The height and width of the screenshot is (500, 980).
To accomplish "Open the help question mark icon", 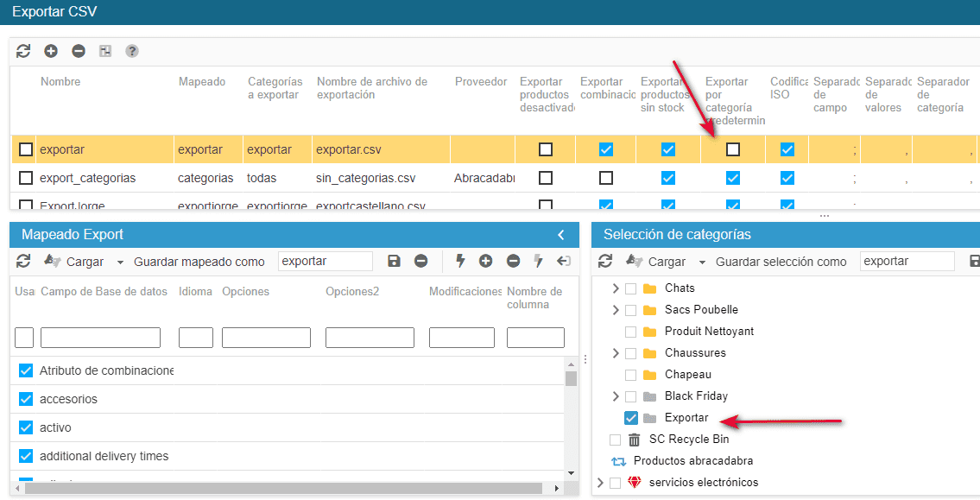I will (132, 51).
